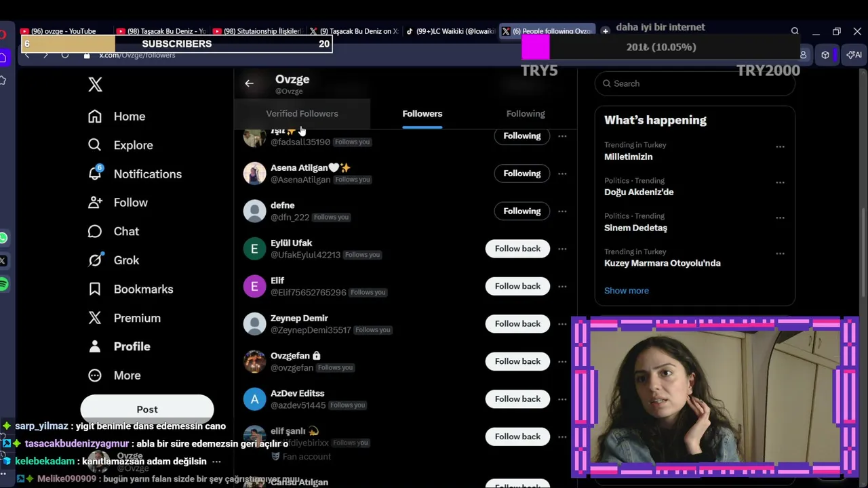
Task: Click Zeynep Demir's name
Action: click(x=299, y=318)
